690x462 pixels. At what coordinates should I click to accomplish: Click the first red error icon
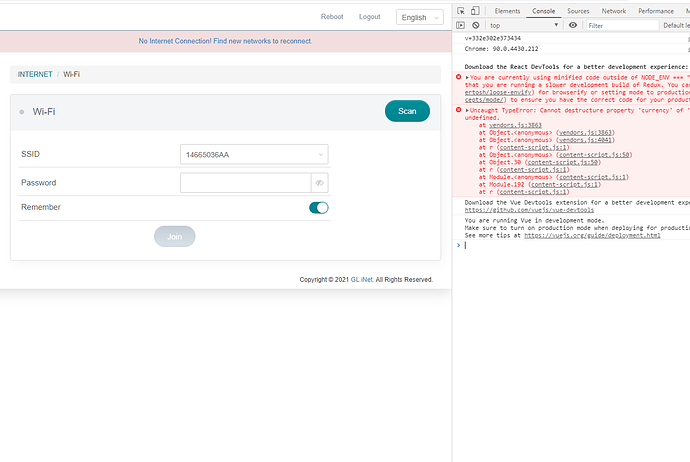point(459,77)
